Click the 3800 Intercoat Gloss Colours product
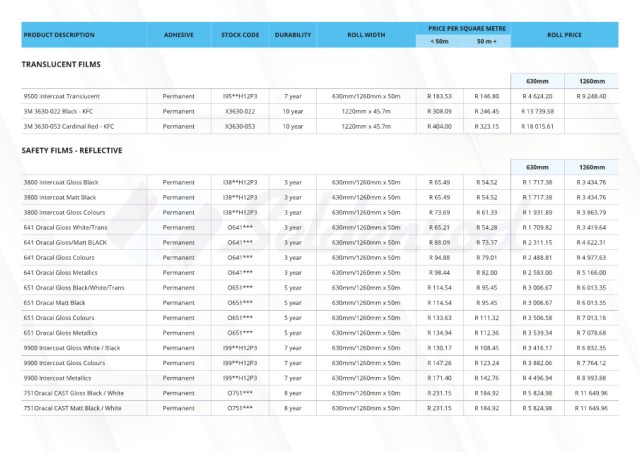 63,213
